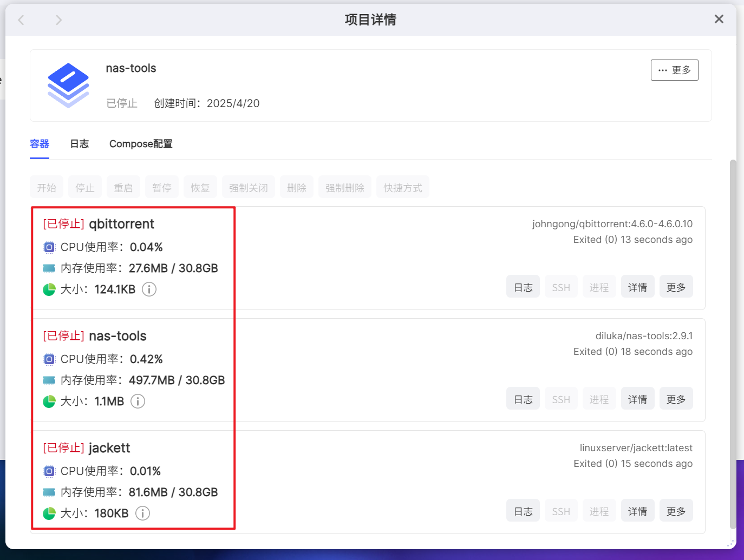
Task: Open 更多 menu for nas-tools container
Action: coord(676,399)
